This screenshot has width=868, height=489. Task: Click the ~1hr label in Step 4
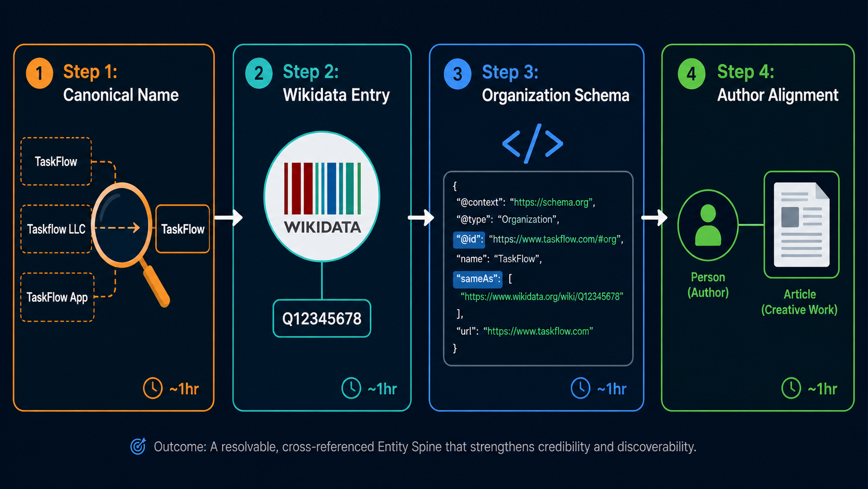click(823, 389)
